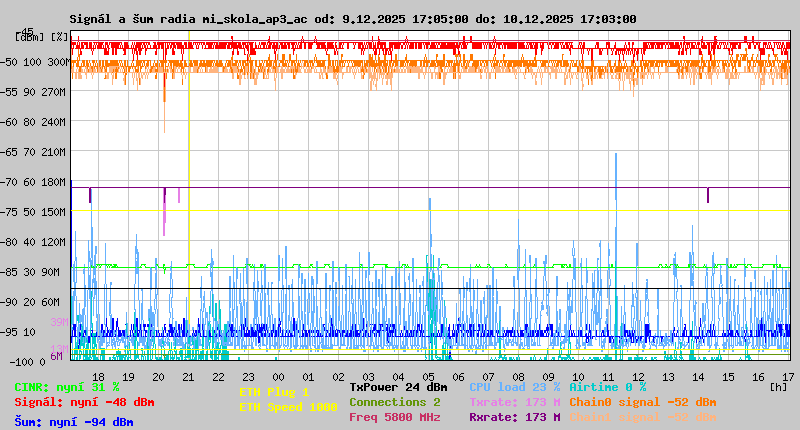Click the 'ETH Plug 1' legend label
Screen dimensions: 800x430
274,392
